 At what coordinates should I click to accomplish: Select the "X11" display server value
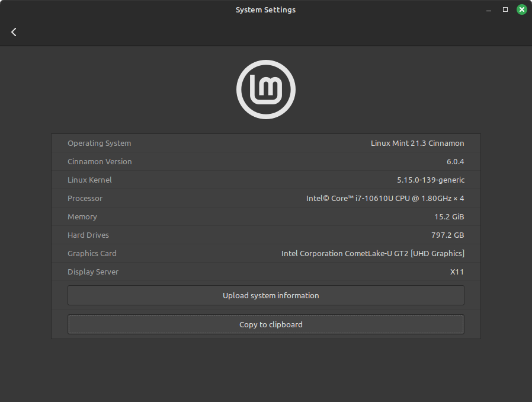pyautogui.click(x=457, y=272)
